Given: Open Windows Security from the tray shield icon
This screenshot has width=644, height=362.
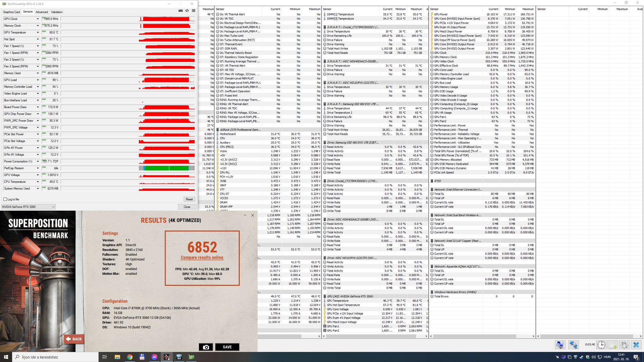Looking at the screenshot, I should tap(587, 357).
